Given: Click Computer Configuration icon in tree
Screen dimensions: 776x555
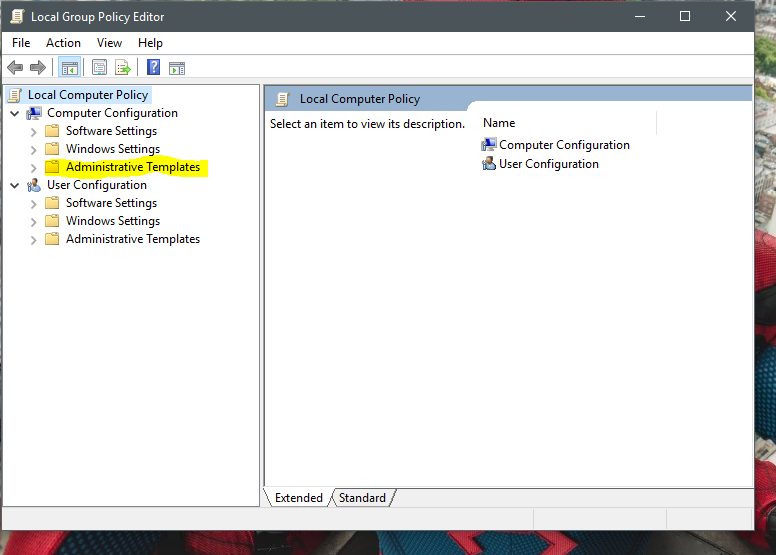Looking at the screenshot, I should point(34,113).
